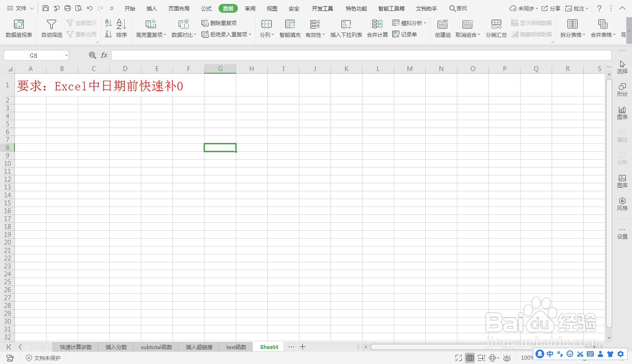Open Print Preview from quick access toolbar
632x364 pixels.
(x=79, y=8)
